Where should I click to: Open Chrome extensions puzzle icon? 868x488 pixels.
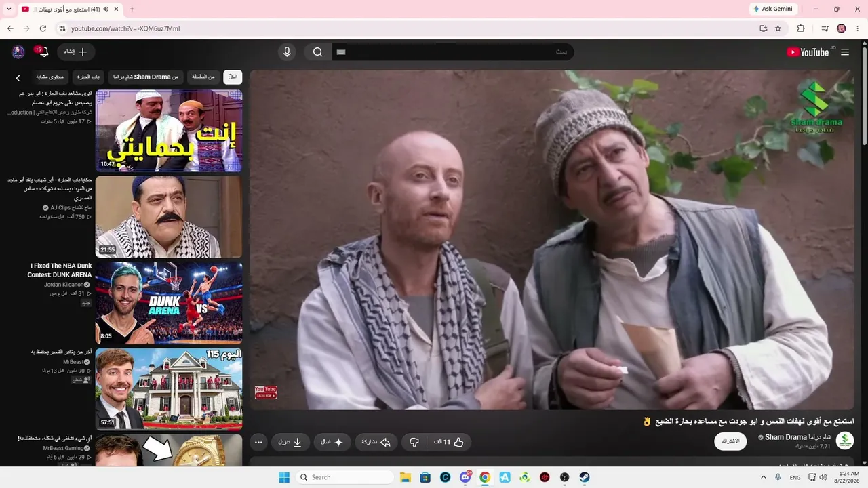[x=801, y=28]
